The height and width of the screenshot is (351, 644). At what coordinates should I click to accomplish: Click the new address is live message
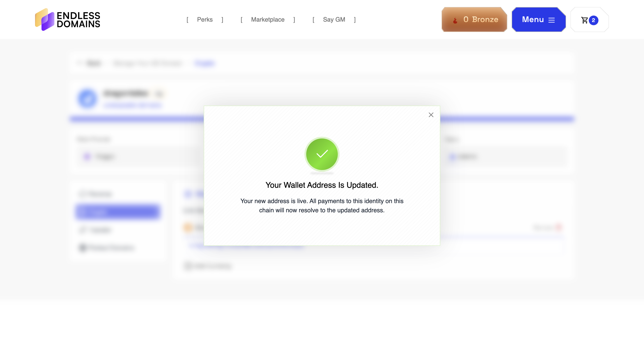(x=322, y=206)
